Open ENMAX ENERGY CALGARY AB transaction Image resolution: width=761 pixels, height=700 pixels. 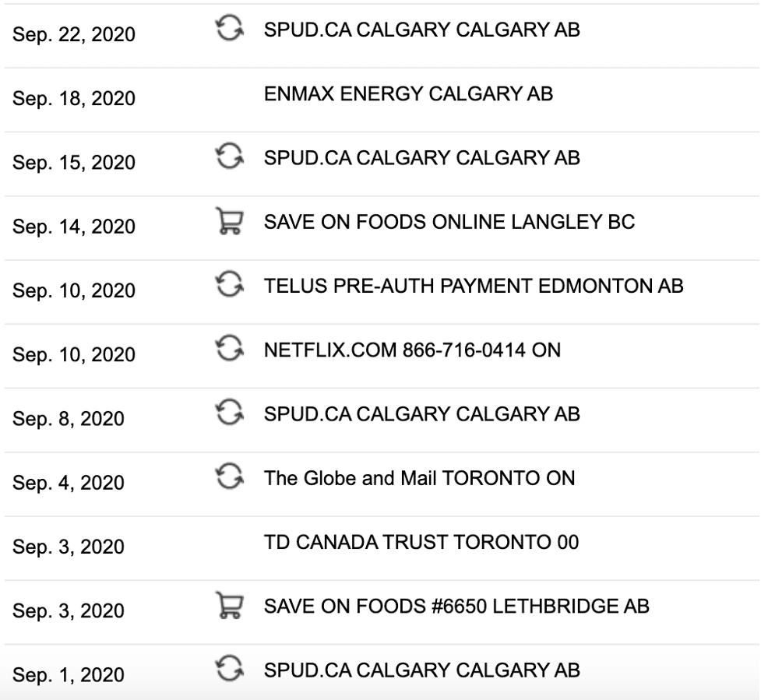408,93
